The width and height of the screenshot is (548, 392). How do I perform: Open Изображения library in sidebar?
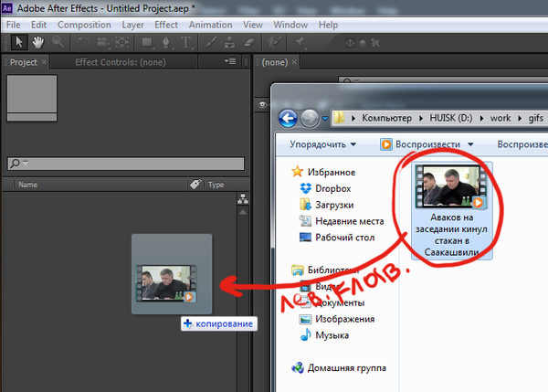(337, 319)
